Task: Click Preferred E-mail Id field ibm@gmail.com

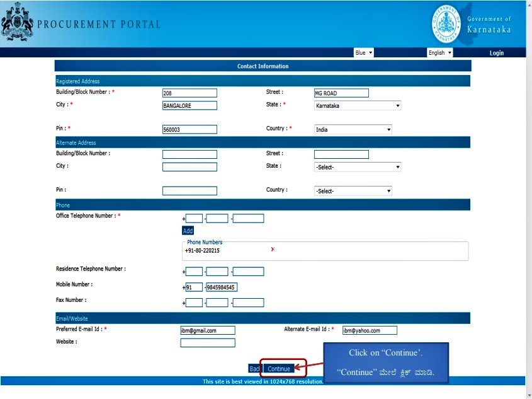Action: pos(208,330)
